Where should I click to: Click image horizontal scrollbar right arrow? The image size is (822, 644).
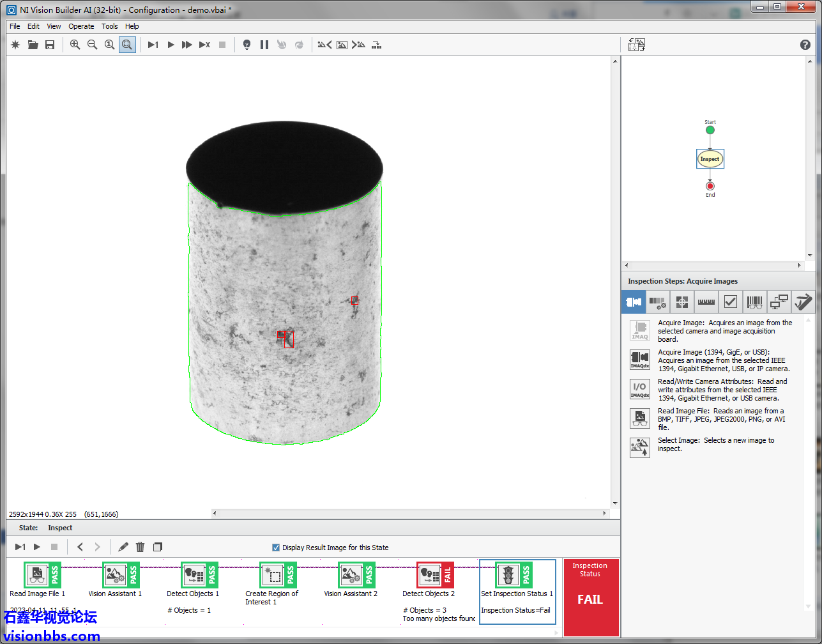[604, 513]
